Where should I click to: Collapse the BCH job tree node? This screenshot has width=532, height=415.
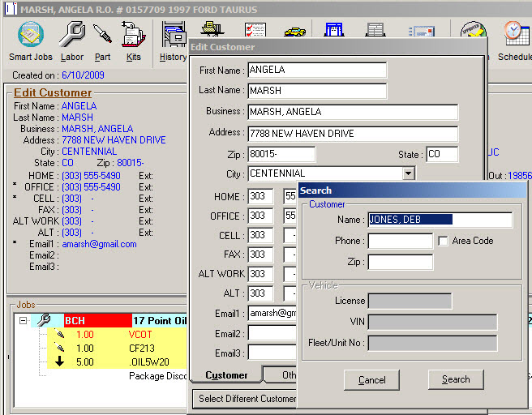pyautogui.click(x=24, y=320)
